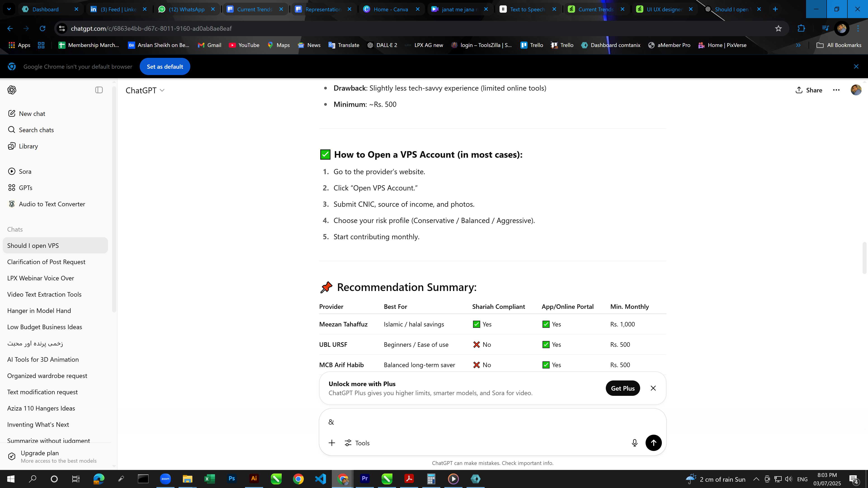Open Upgrade plan
868x488 pixels.
[x=55, y=457]
